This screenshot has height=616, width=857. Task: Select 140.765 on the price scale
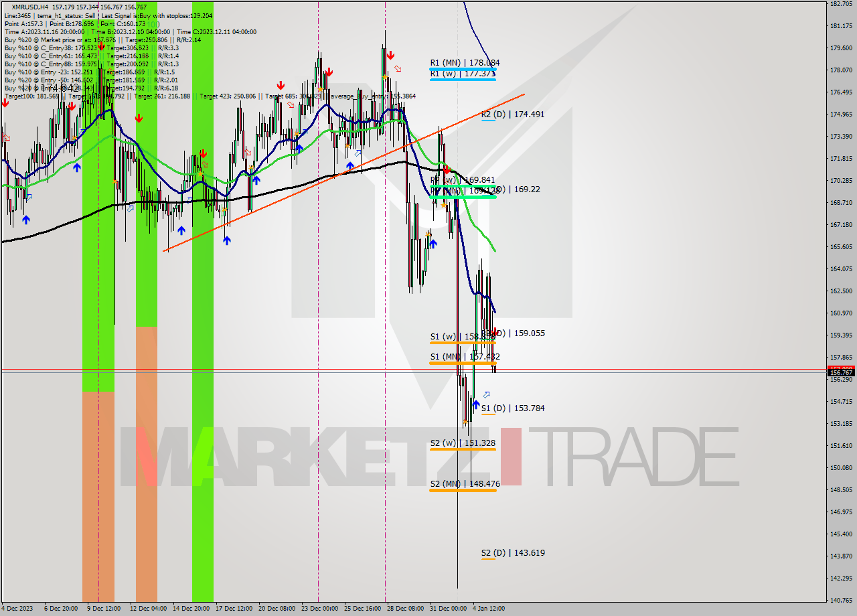841,600
